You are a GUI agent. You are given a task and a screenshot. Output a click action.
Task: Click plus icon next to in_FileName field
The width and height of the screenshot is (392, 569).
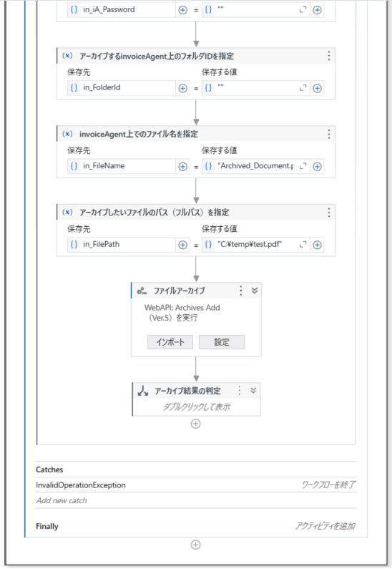coord(182,167)
